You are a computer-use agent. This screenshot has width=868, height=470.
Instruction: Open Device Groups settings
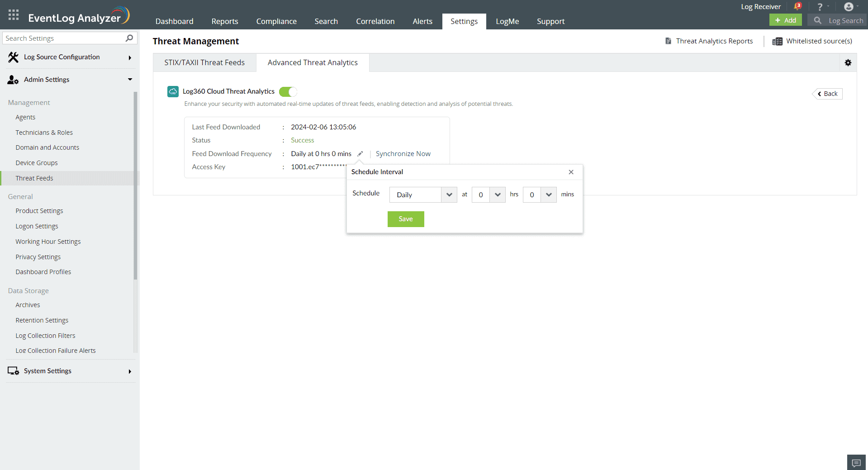[37, 163]
